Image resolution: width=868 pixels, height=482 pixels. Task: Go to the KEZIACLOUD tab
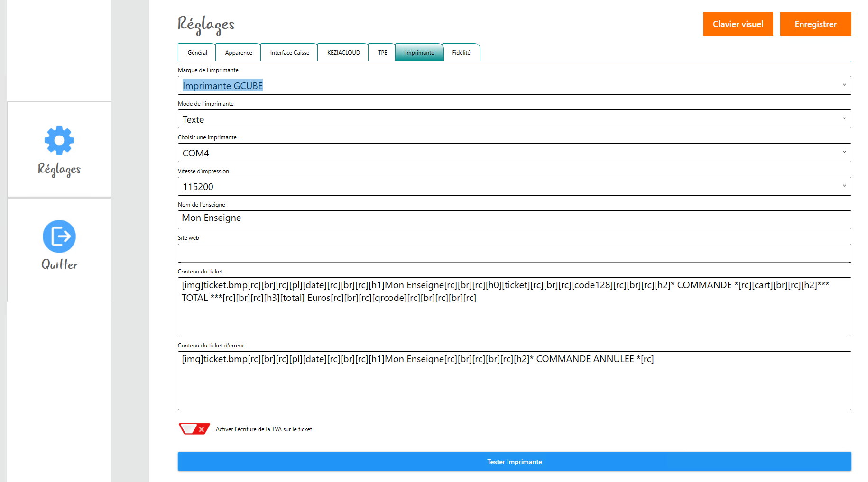[343, 53]
